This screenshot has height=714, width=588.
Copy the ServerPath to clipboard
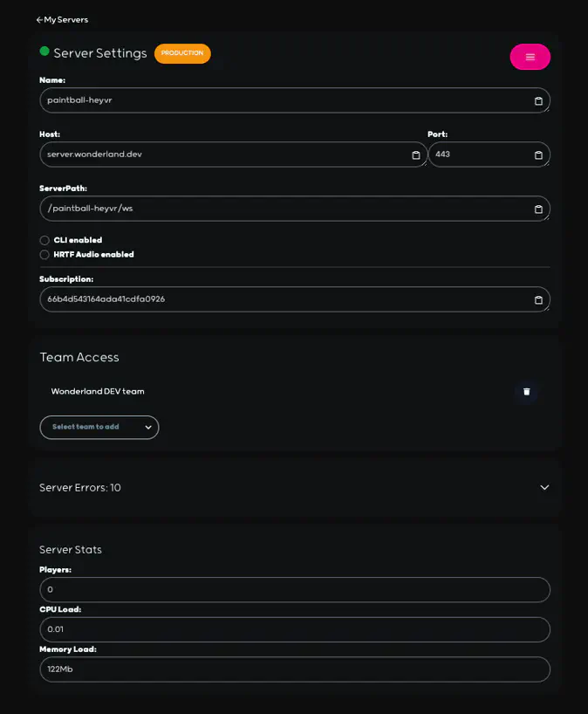pyautogui.click(x=537, y=209)
